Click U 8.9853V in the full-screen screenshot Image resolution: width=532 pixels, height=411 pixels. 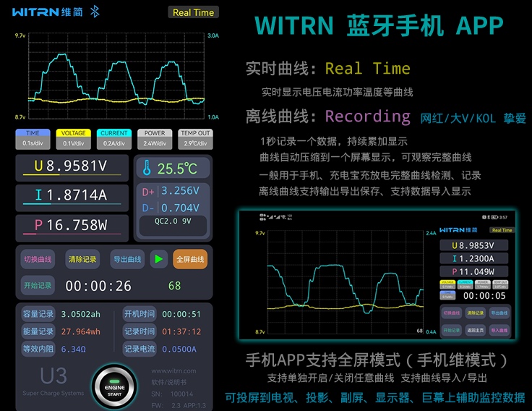click(x=474, y=245)
